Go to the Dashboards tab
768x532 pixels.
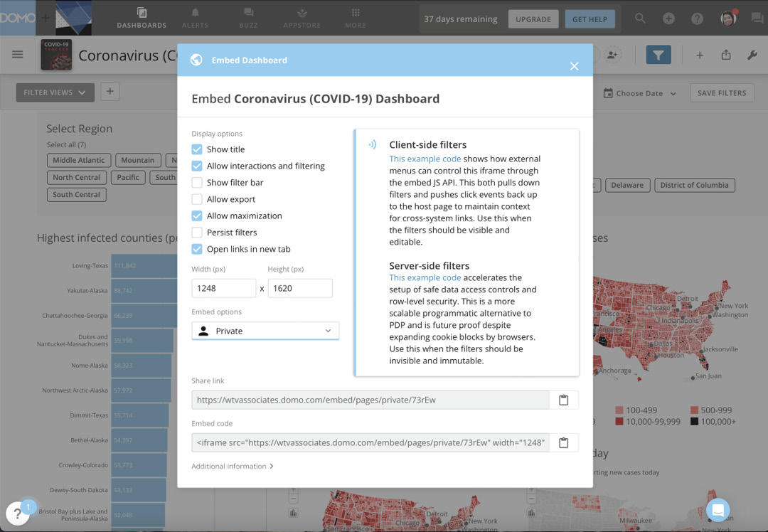point(142,18)
